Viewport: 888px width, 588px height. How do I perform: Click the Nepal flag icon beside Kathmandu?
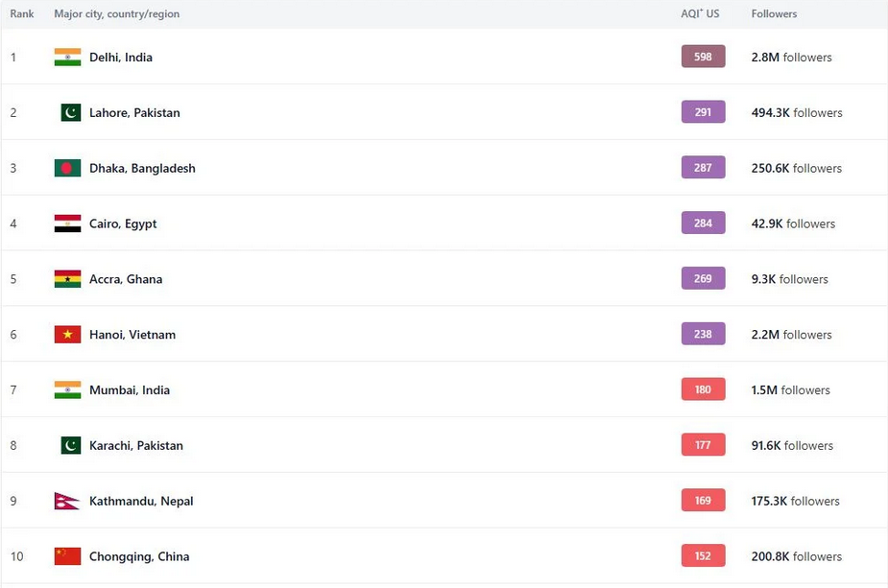67,501
